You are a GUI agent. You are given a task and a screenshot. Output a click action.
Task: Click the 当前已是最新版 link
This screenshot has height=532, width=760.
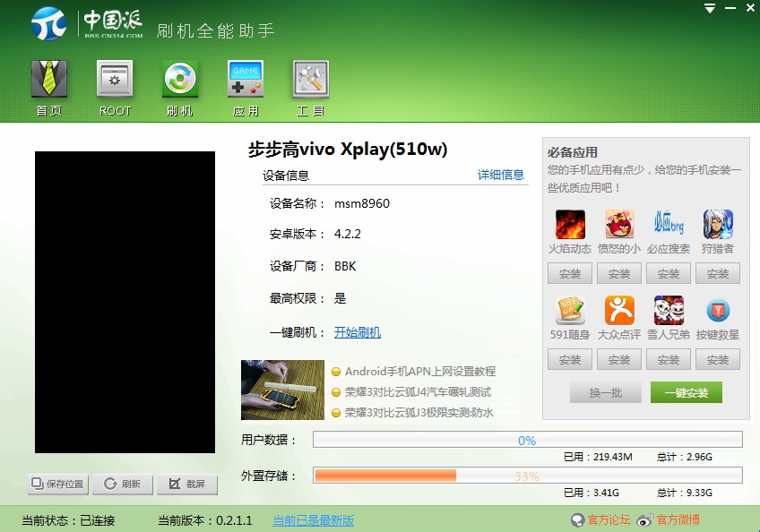[x=313, y=521]
